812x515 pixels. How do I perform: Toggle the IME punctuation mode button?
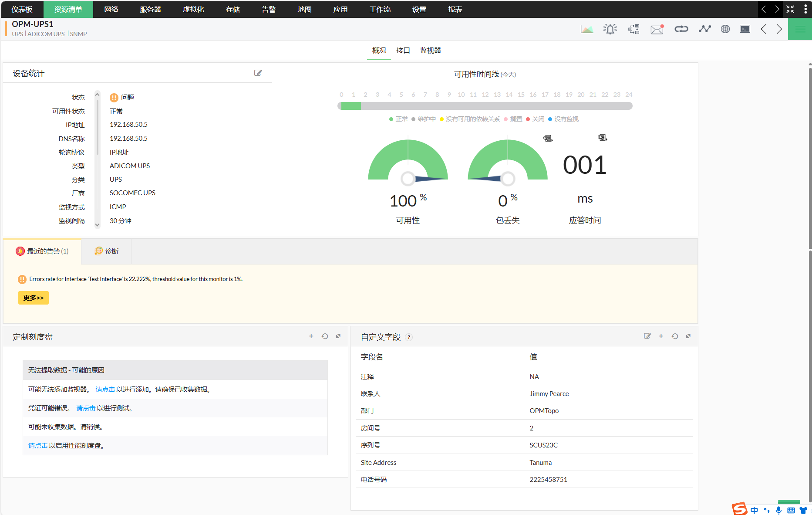767,510
